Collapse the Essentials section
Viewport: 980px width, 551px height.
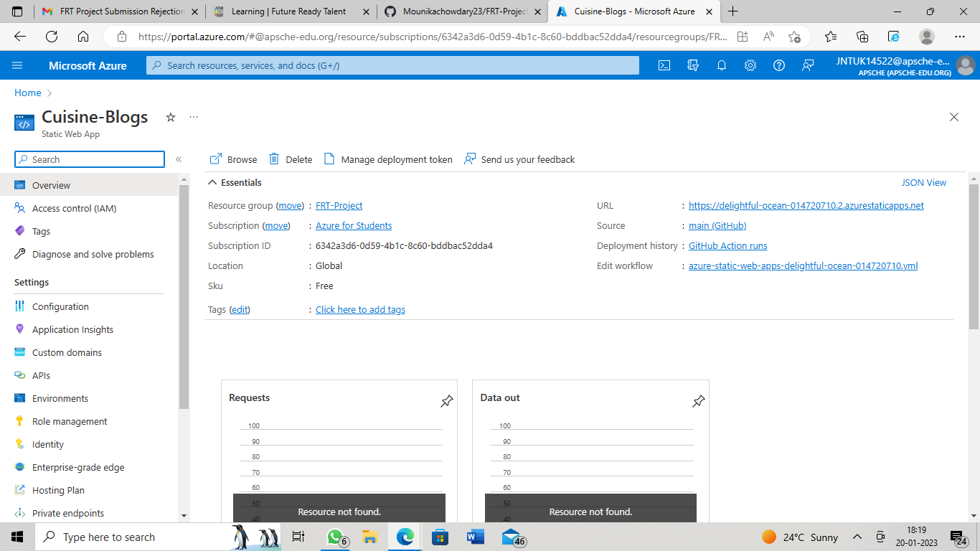point(212,182)
